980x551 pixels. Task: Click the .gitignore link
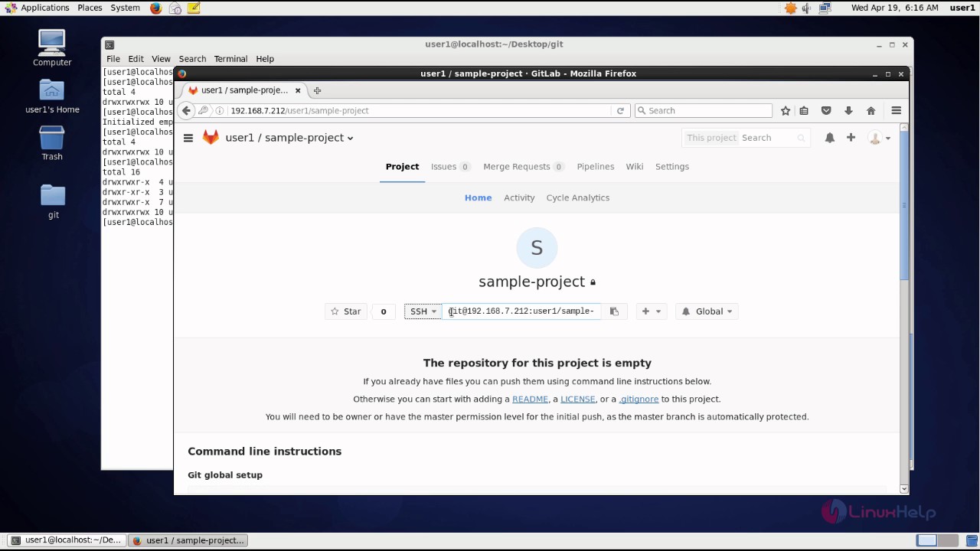pos(639,399)
